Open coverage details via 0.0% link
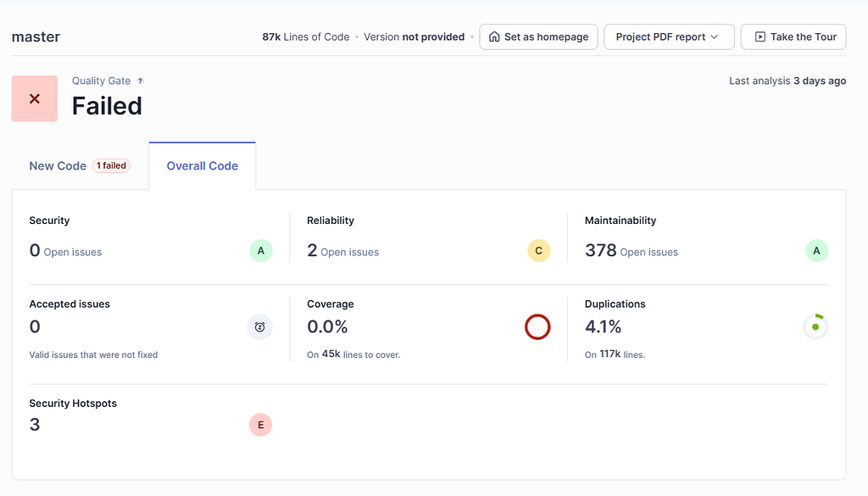Image resolution: width=868 pixels, height=496 pixels. click(325, 326)
